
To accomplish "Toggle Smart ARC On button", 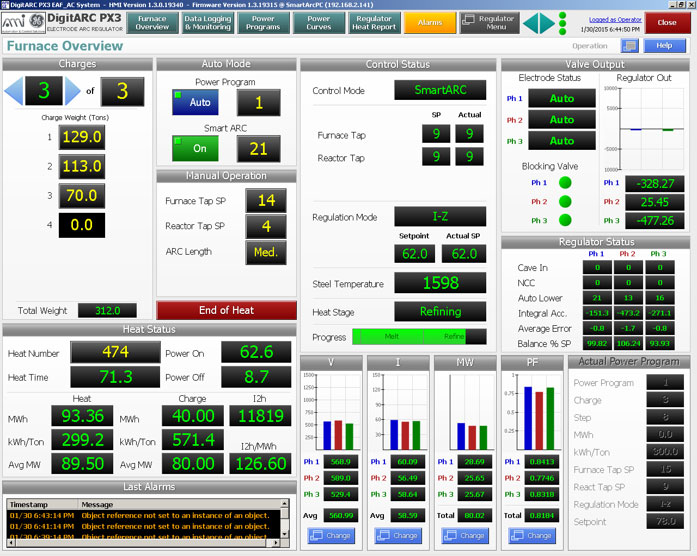I will pos(195,148).
